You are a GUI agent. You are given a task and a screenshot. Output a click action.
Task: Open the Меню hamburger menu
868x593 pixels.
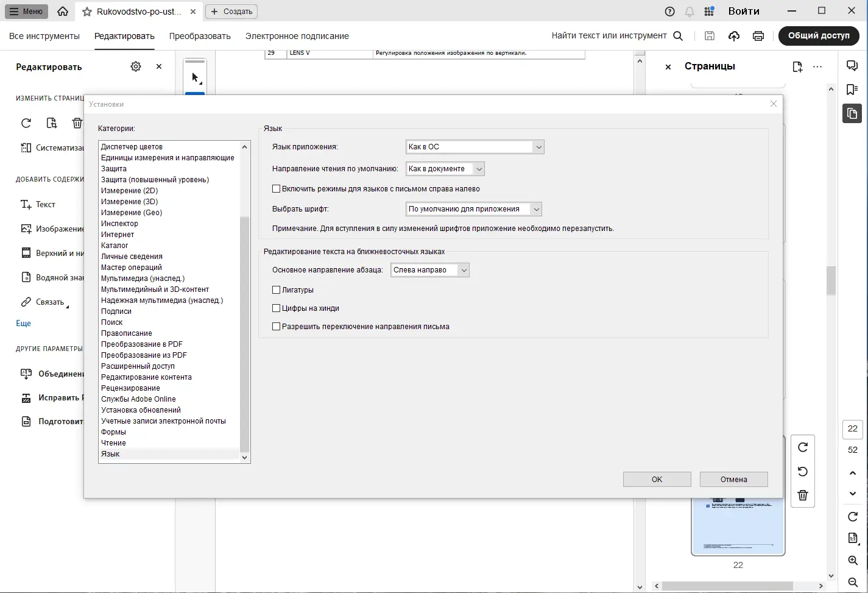click(x=26, y=11)
